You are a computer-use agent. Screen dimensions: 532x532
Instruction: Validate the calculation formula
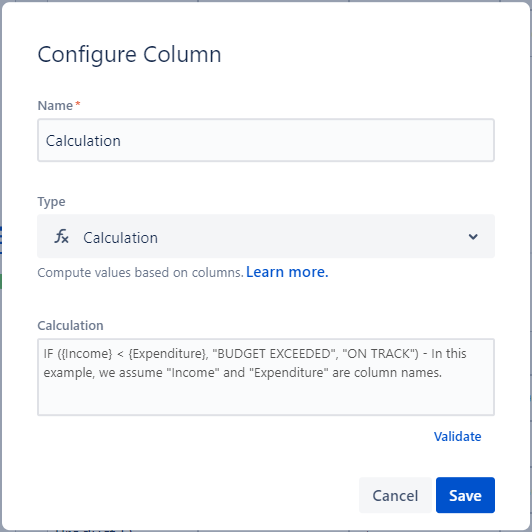457,436
